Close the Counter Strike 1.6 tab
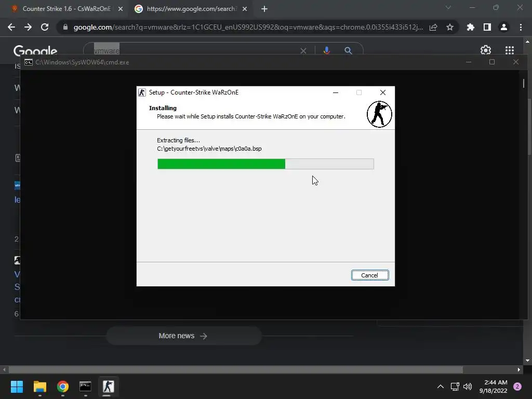Viewport: 532px width, 399px height. coord(121,9)
